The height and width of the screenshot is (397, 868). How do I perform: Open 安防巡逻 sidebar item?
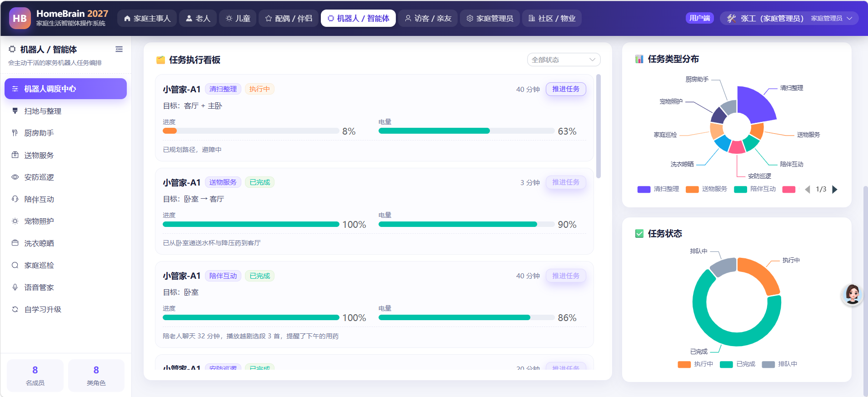click(x=65, y=177)
